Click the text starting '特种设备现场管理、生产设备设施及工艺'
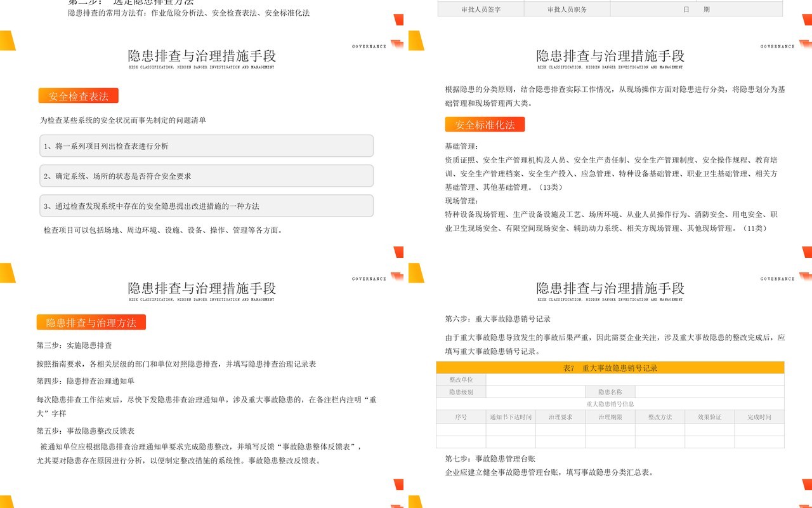Viewport: 812px width, 508px height. [612, 222]
